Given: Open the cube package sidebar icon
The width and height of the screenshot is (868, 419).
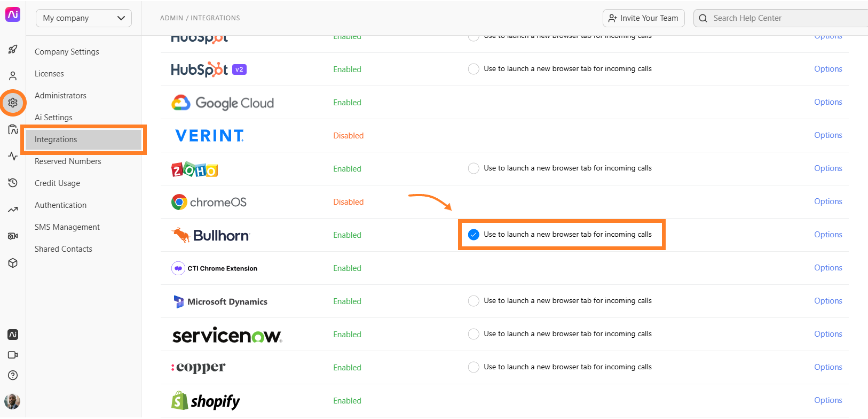Looking at the screenshot, I should 13,263.
